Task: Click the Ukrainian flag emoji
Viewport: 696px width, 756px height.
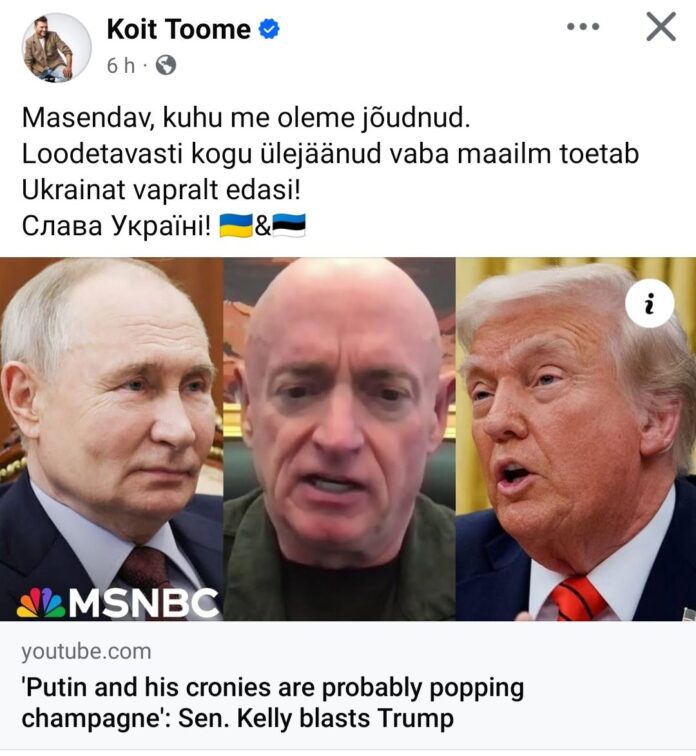Action: [x=236, y=226]
